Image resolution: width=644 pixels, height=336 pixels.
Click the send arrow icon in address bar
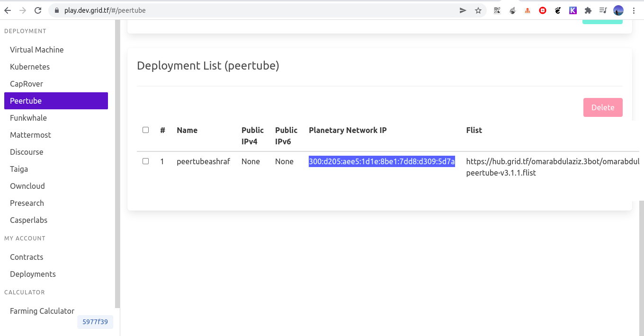click(x=463, y=10)
